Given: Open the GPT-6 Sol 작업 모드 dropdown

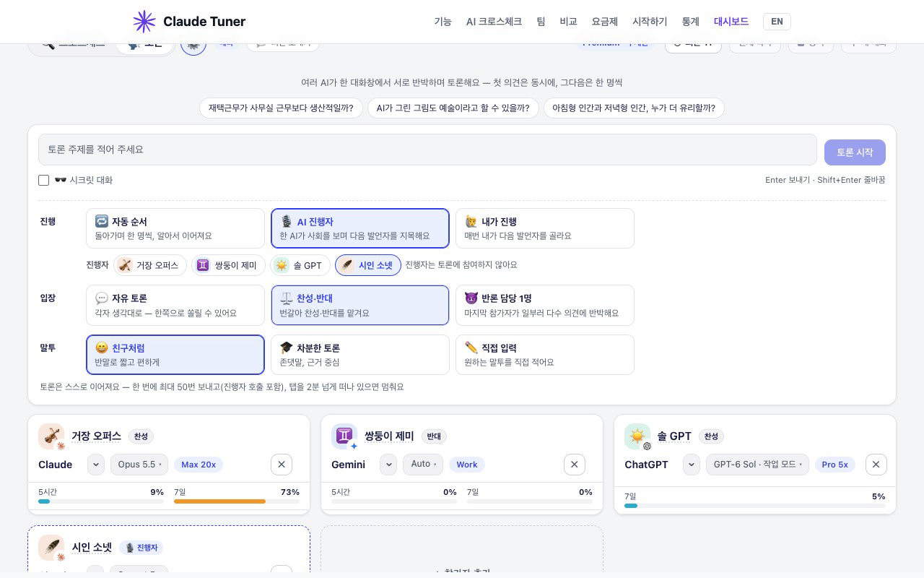Looking at the screenshot, I should 758,465.
